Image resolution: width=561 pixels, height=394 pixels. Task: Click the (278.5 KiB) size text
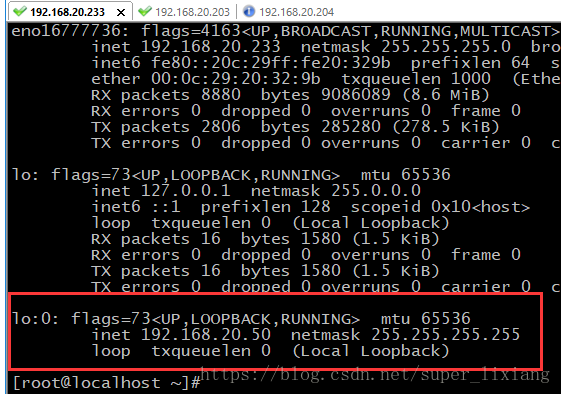(x=445, y=127)
